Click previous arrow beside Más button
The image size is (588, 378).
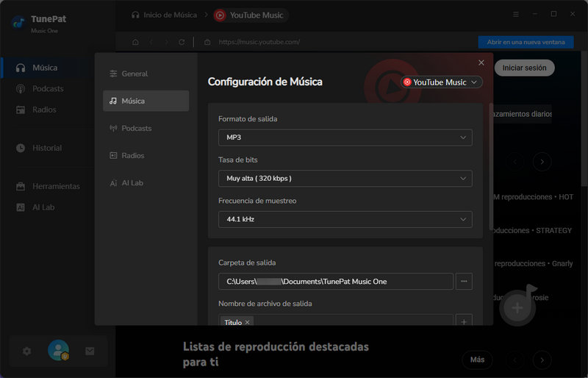(515, 360)
